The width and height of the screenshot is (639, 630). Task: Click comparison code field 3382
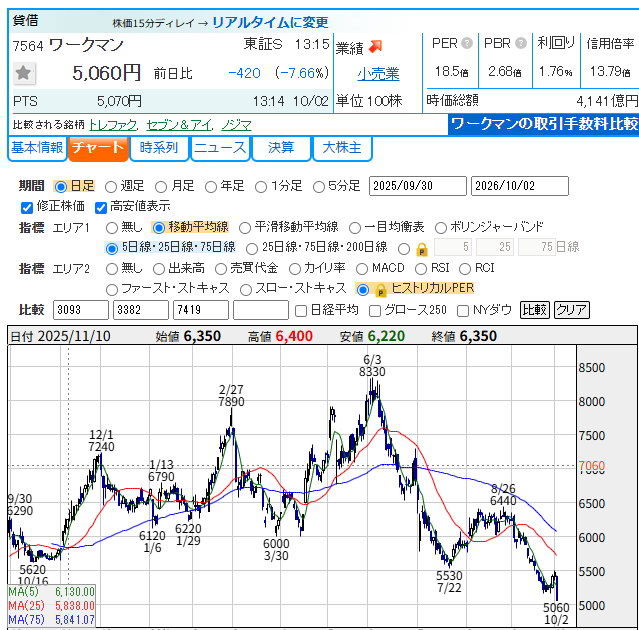coord(141,310)
